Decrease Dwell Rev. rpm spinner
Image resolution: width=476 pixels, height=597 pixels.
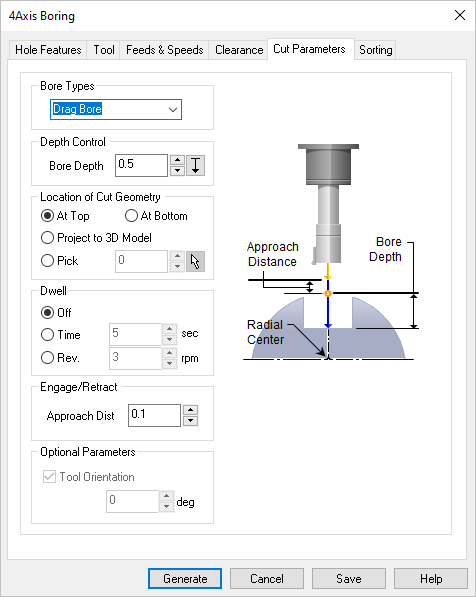pos(169,363)
